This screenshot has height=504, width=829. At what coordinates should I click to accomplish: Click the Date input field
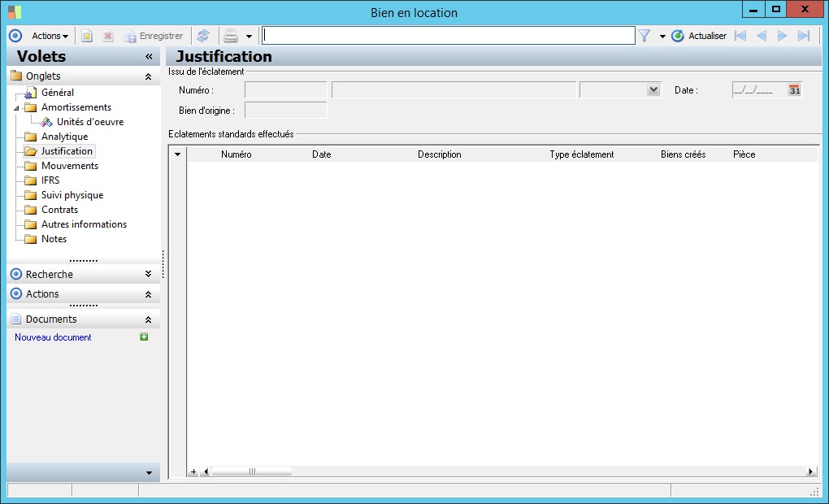point(759,90)
